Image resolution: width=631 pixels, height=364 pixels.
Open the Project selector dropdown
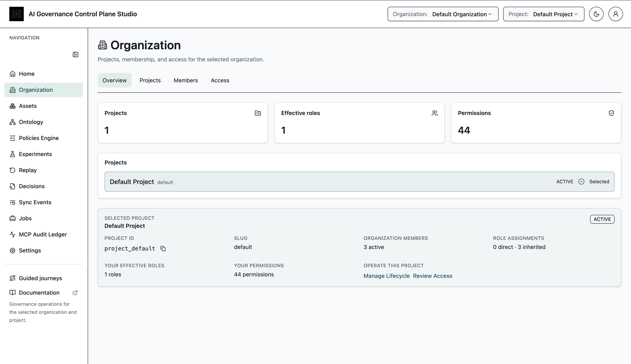pos(544,14)
